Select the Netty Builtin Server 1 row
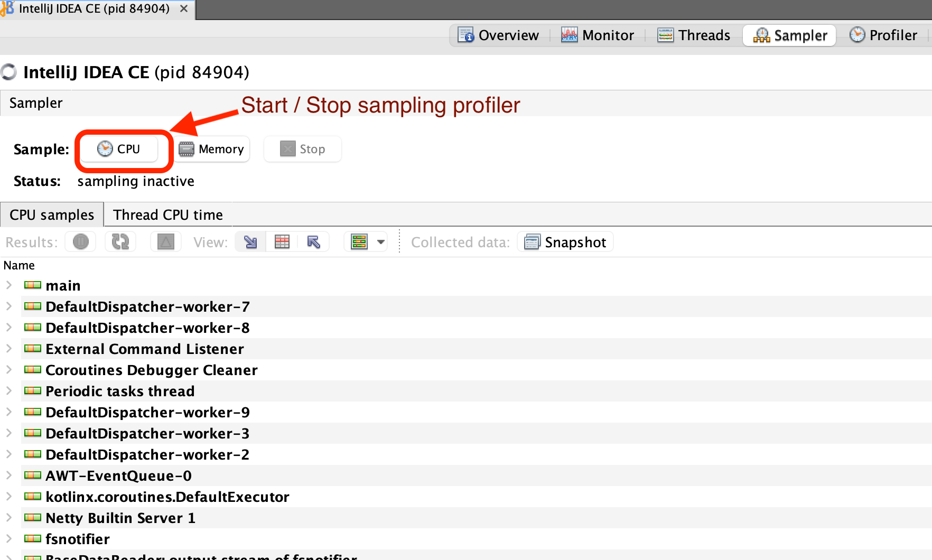932x560 pixels. [466, 518]
